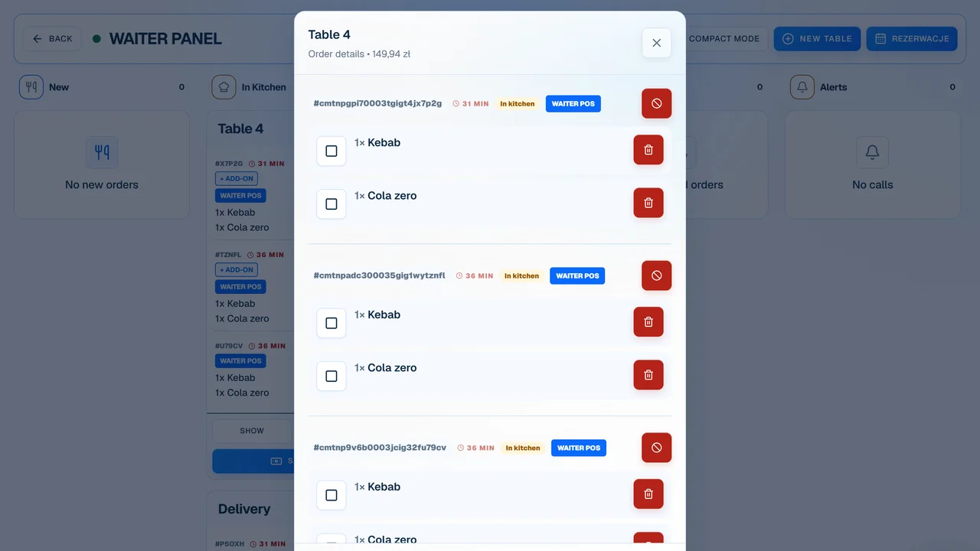Screen dimensions: 980x551
Task: Cancel the order ending in x7p2g
Action: point(656,103)
